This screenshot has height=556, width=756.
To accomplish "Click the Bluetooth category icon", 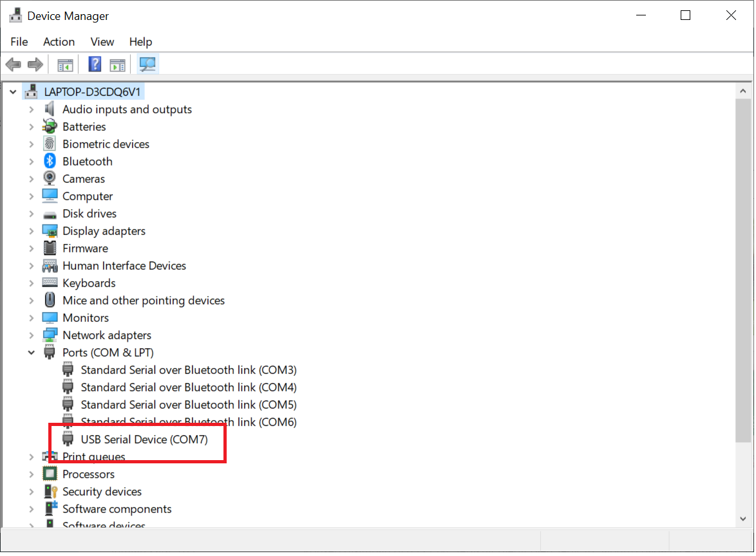I will pos(50,162).
